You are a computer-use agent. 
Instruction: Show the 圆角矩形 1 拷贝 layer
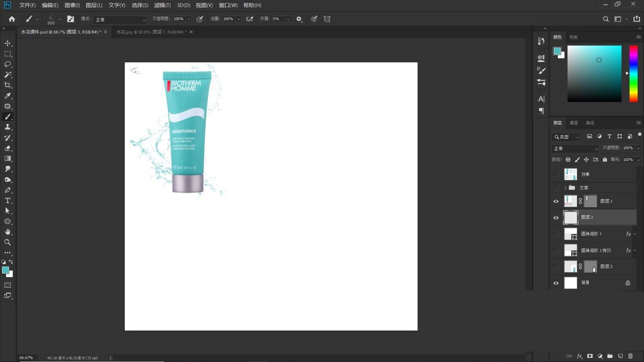pos(556,250)
